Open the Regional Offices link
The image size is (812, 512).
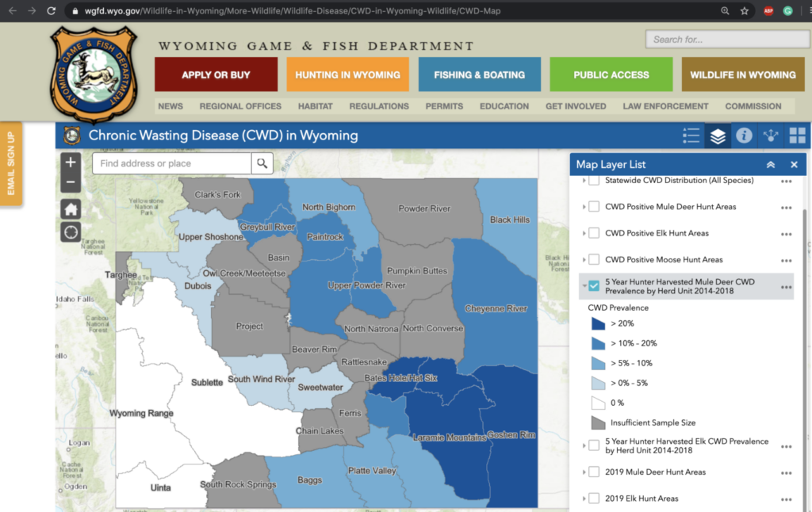click(240, 106)
